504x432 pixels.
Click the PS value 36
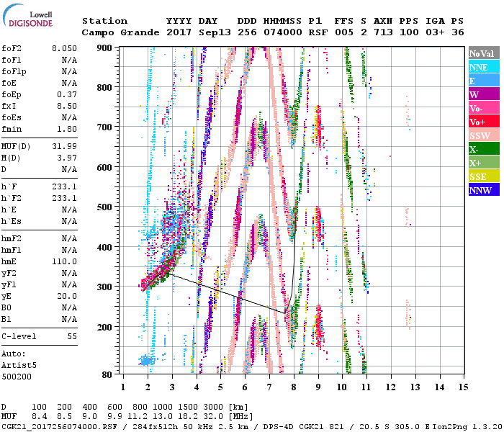tap(458, 32)
